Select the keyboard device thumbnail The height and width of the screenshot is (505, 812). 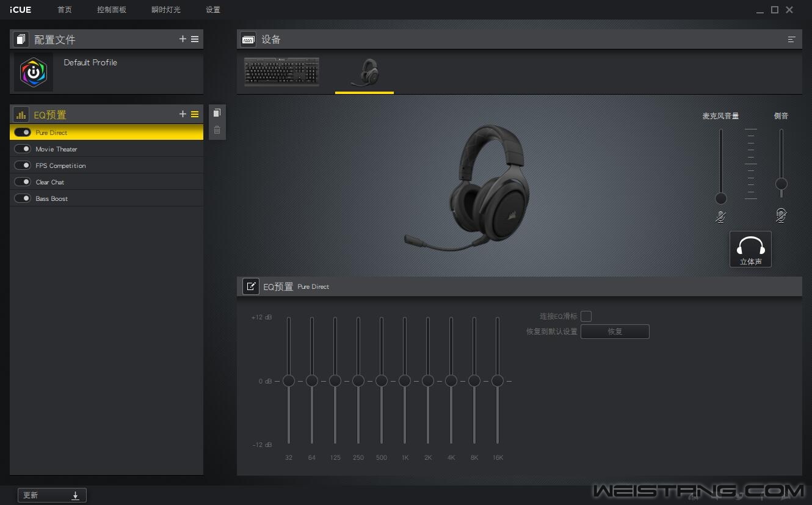tap(281, 72)
